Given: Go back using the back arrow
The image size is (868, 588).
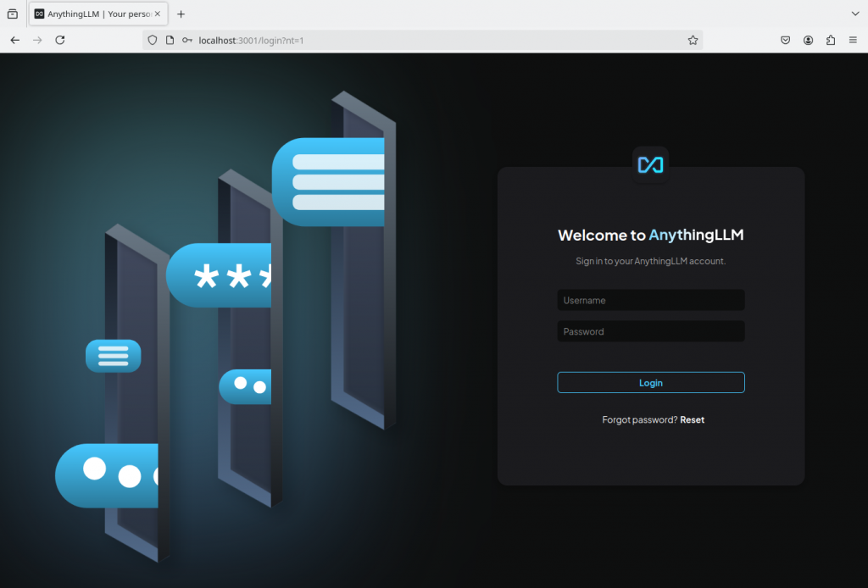Looking at the screenshot, I should [14, 40].
